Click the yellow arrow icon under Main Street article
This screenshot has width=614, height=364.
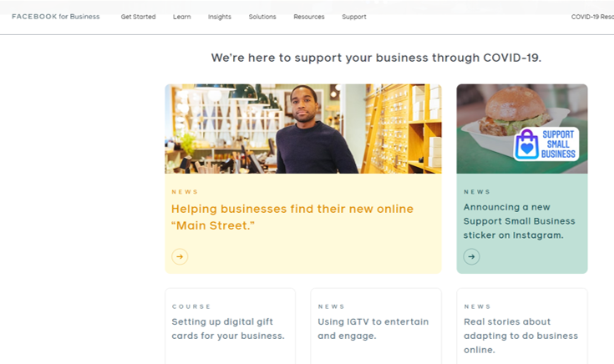click(x=180, y=257)
